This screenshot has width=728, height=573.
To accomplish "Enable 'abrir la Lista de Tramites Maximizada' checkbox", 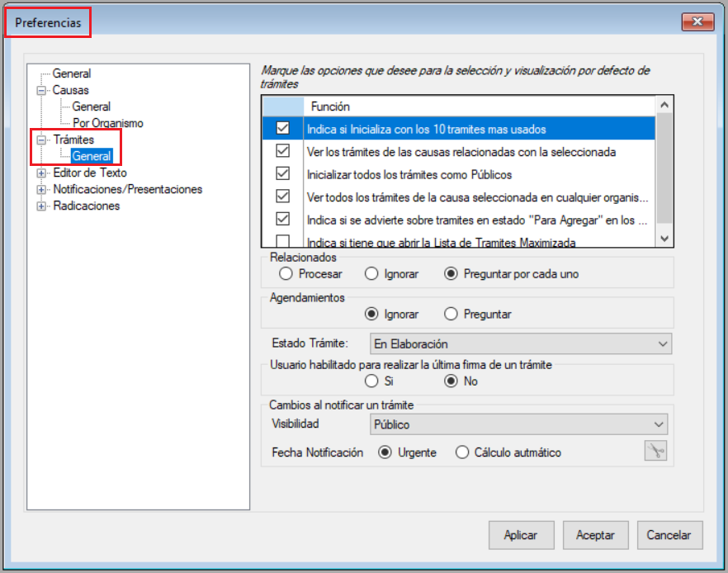I will (x=283, y=241).
